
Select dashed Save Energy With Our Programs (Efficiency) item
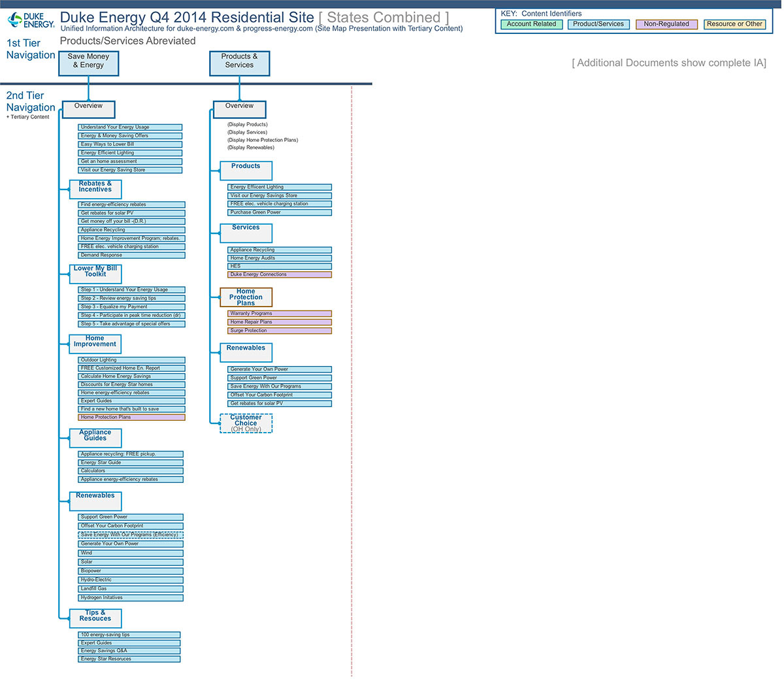coord(131,535)
